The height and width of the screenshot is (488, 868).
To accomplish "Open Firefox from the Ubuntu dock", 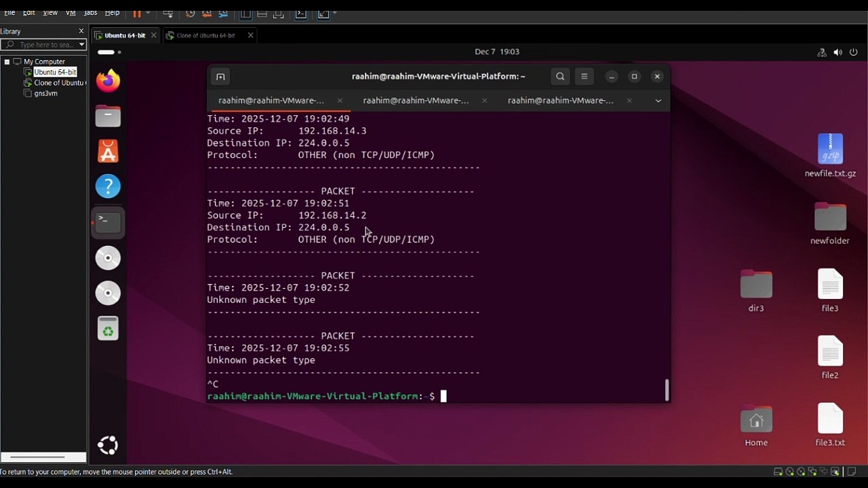I will point(108,81).
